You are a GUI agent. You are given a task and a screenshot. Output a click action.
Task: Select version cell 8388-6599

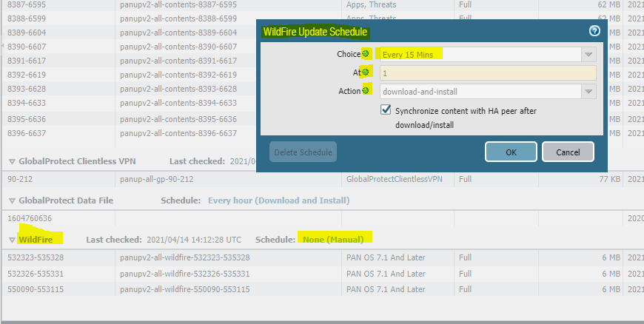(27, 18)
